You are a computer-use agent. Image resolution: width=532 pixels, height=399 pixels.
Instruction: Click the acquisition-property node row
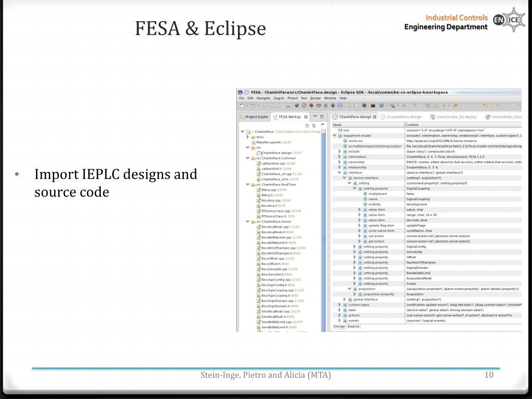(427, 295)
